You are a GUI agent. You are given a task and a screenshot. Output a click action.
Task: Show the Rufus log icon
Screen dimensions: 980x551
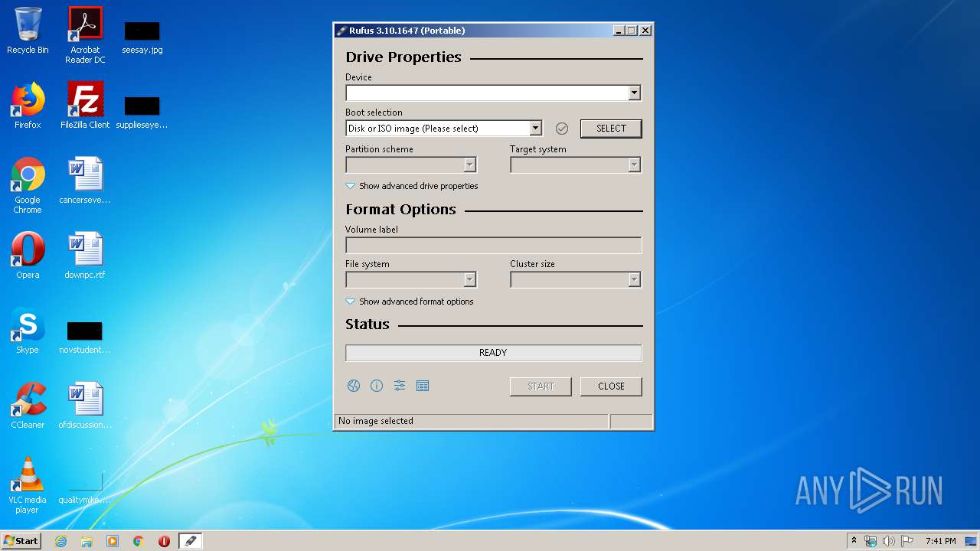point(422,386)
